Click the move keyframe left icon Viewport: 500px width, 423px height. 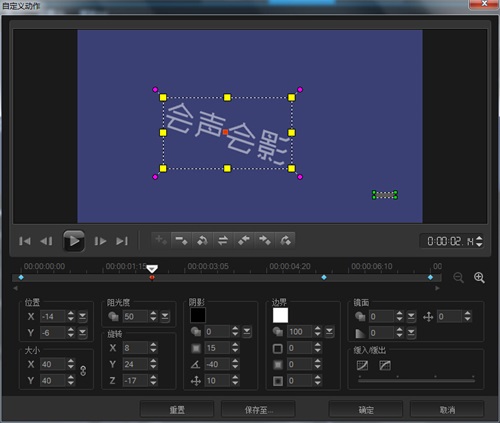click(x=244, y=240)
